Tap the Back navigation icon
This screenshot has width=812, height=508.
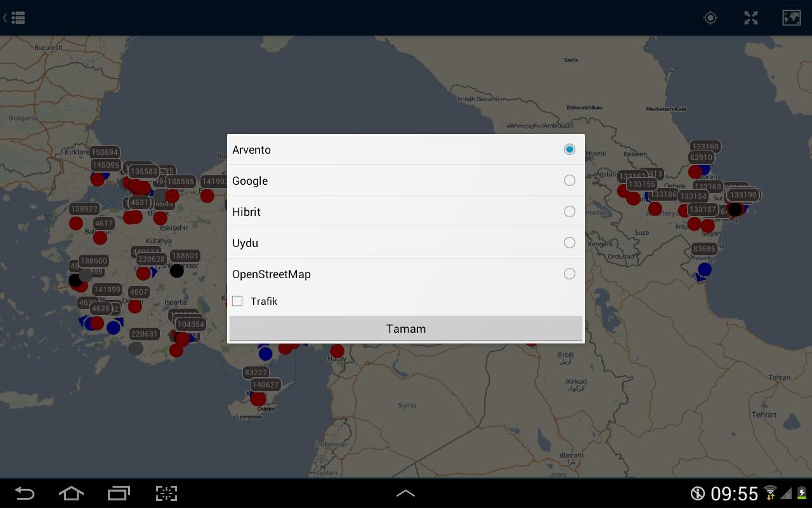click(x=24, y=493)
